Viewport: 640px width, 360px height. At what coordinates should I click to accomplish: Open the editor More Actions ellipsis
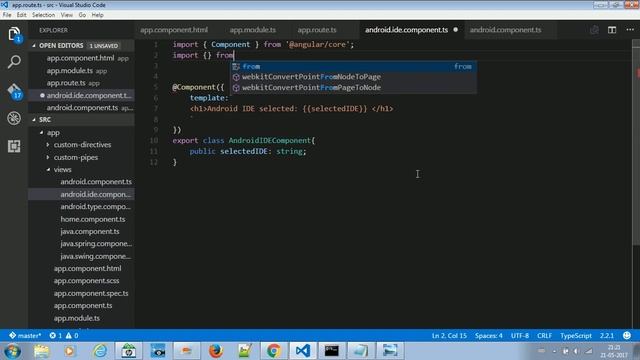pyautogui.click(x=630, y=30)
